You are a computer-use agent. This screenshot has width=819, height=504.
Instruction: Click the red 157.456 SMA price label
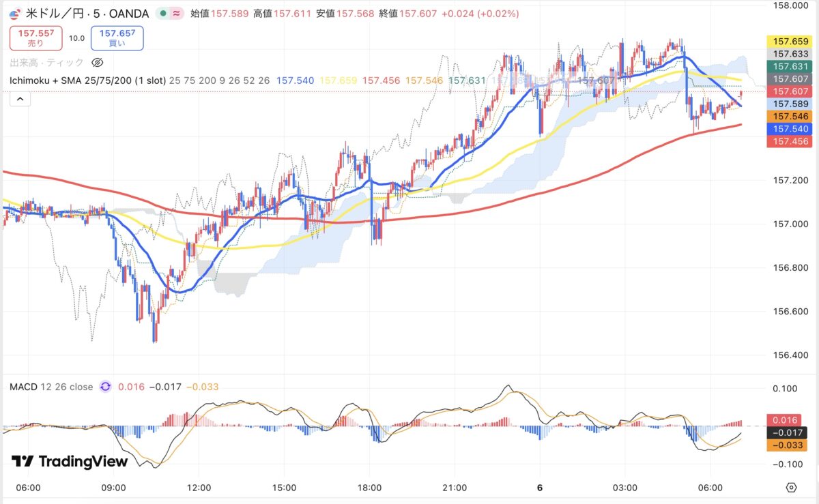[789, 141]
